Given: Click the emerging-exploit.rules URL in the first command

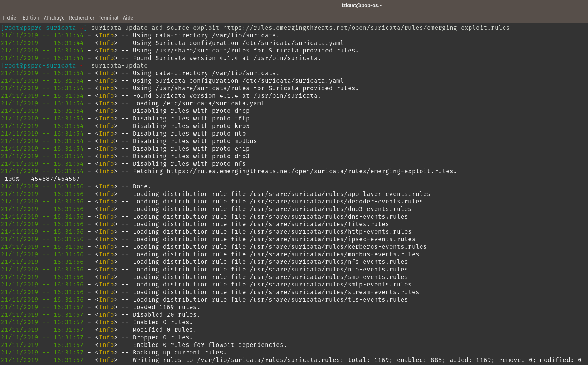Looking at the screenshot, I should click(365, 28).
